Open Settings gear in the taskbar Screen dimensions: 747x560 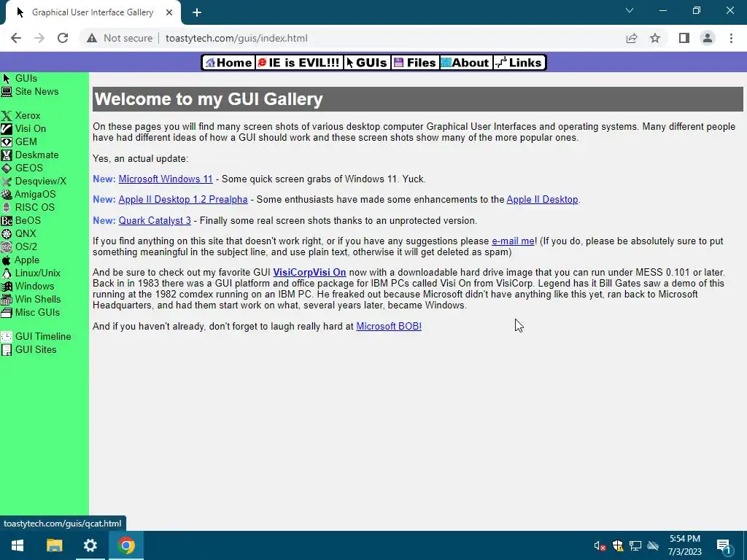(90, 545)
